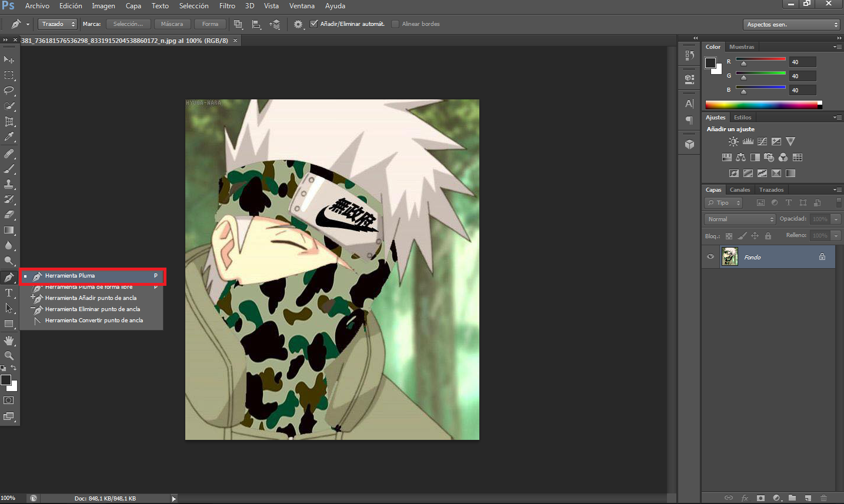The width and height of the screenshot is (844, 504).
Task: Click the Levels adjustment icon
Action: click(x=748, y=141)
